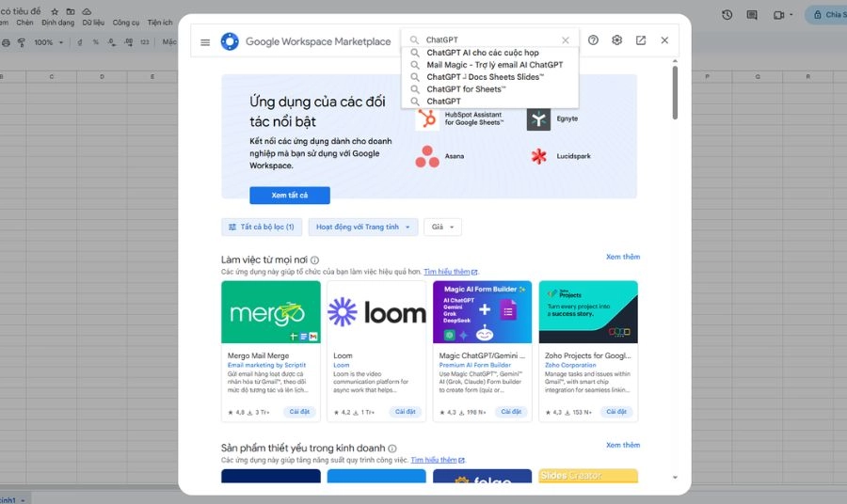Viewport: 847px width, 504px height.
Task: Open the Lucidspark featured app
Action: click(x=560, y=156)
